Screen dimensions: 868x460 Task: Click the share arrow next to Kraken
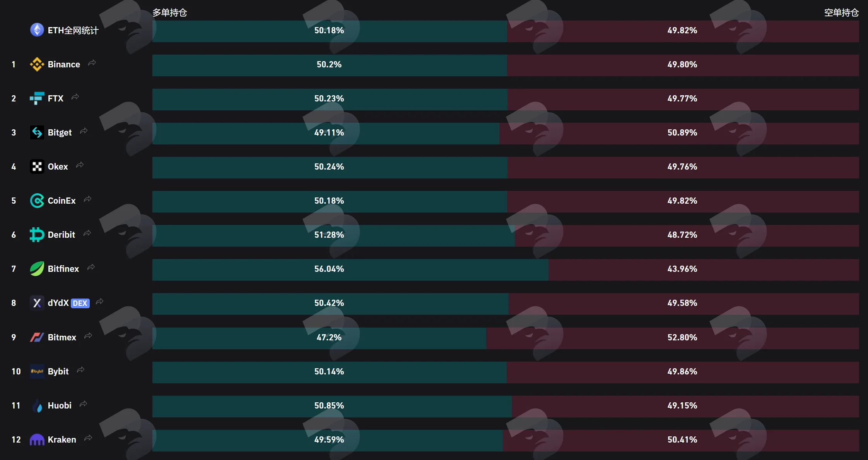[88, 438]
